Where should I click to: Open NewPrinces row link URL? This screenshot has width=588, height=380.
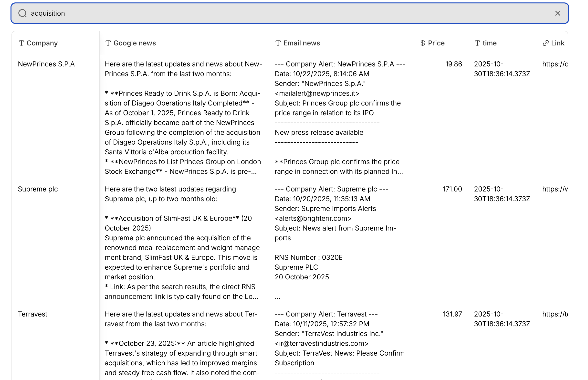(555, 64)
